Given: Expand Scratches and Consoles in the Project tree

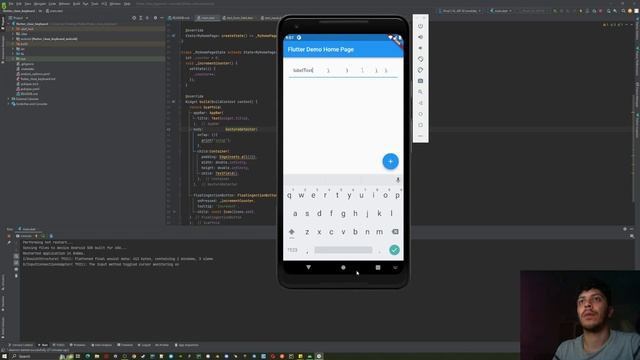Looking at the screenshot, I should point(8,104).
